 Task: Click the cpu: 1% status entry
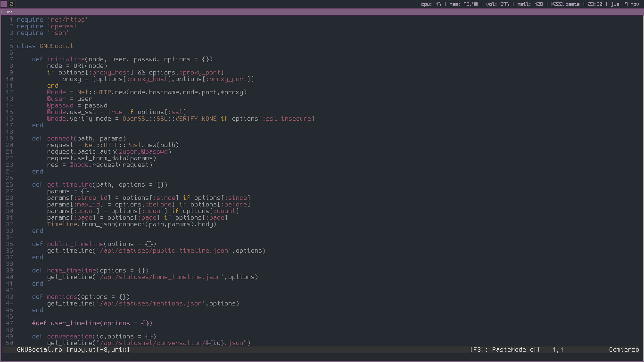coord(431,4)
